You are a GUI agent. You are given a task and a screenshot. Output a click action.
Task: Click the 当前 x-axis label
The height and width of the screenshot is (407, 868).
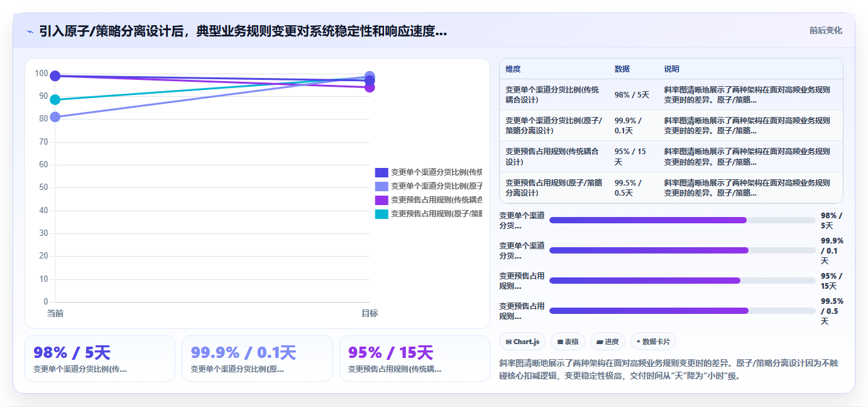tap(55, 313)
